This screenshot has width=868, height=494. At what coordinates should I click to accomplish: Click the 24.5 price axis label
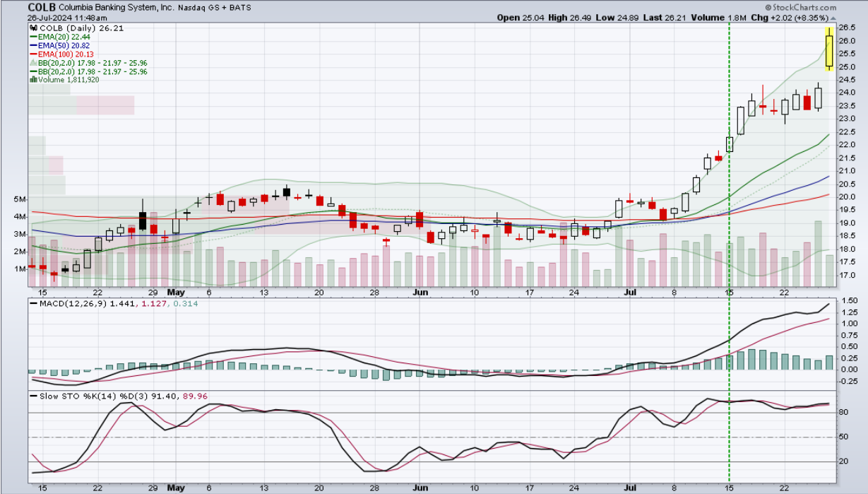point(848,80)
